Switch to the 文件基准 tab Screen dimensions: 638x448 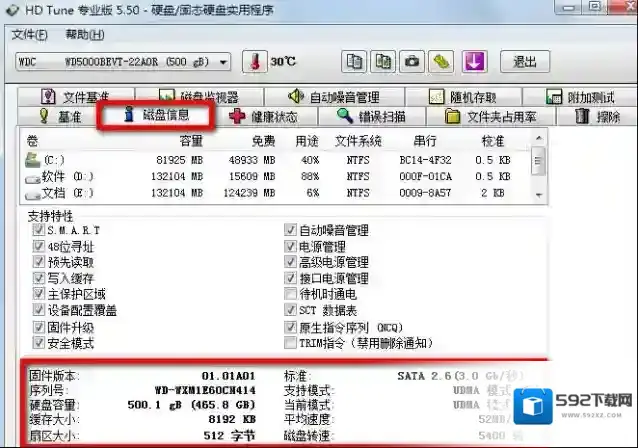(76, 97)
